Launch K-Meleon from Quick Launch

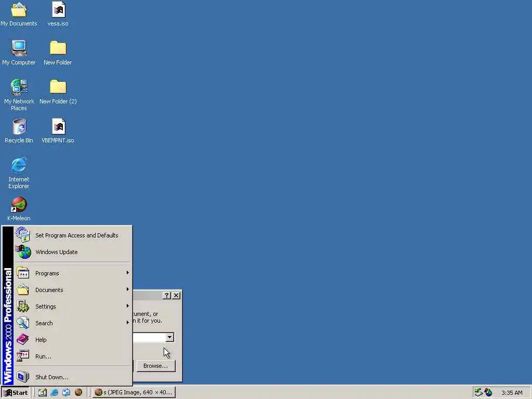[x=78, y=393]
